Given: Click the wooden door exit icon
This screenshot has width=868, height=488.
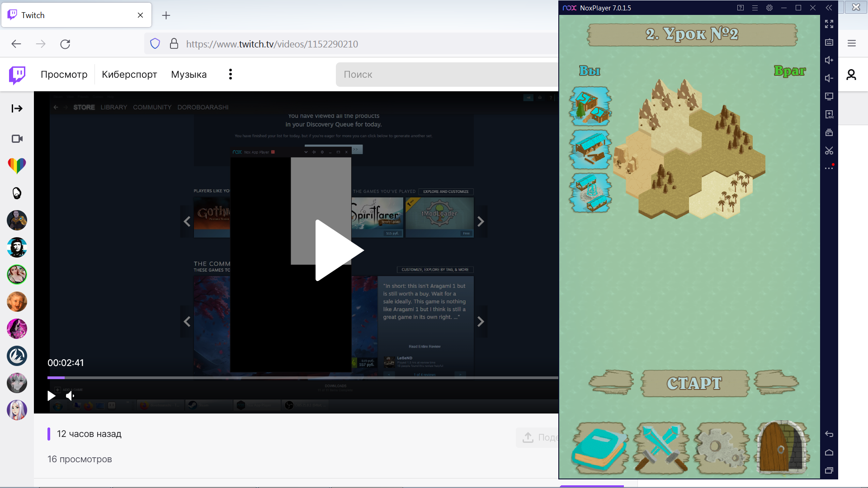Looking at the screenshot, I should tap(782, 447).
